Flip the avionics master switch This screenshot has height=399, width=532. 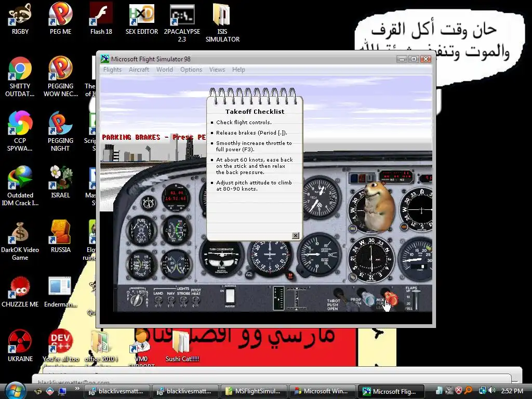[230, 296]
